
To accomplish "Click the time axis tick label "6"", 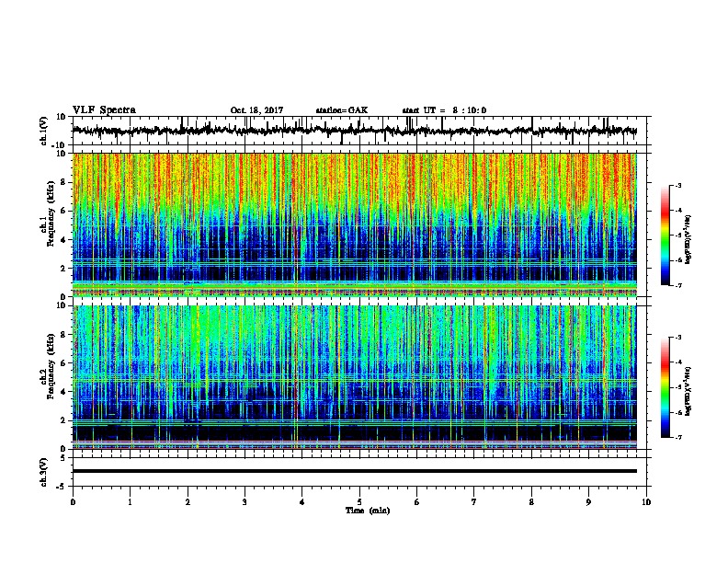I will click(417, 502).
